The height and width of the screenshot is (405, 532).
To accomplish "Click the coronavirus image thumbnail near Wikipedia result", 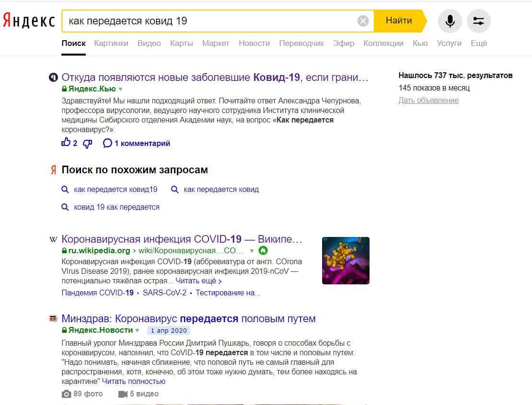I will pos(346,260).
